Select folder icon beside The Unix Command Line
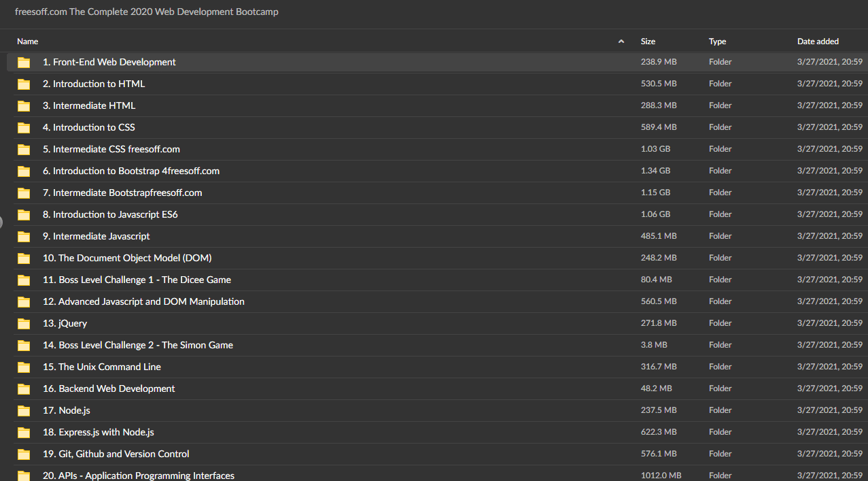Viewport: 868px width, 481px height. click(24, 367)
